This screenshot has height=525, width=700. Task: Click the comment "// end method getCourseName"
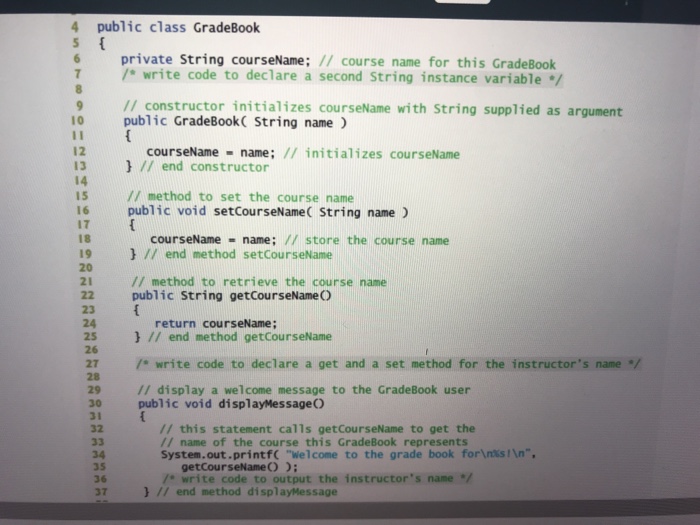pos(240,337)
